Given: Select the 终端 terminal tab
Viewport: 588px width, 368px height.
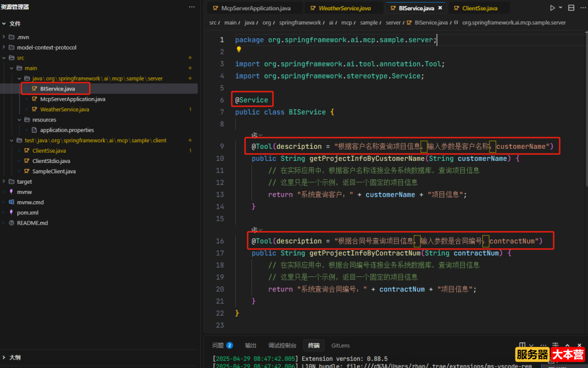Looking at the screenshot, I should pos(314,346).
